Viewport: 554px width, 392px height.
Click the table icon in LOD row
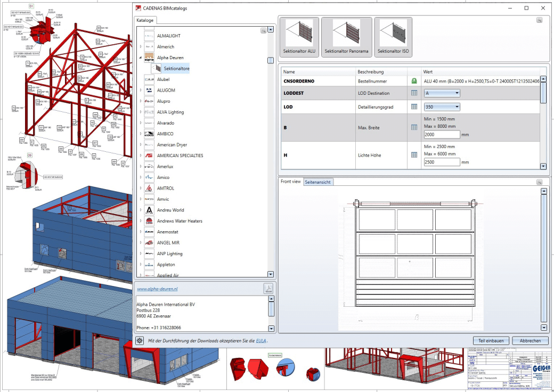click(x=414, y=107)
